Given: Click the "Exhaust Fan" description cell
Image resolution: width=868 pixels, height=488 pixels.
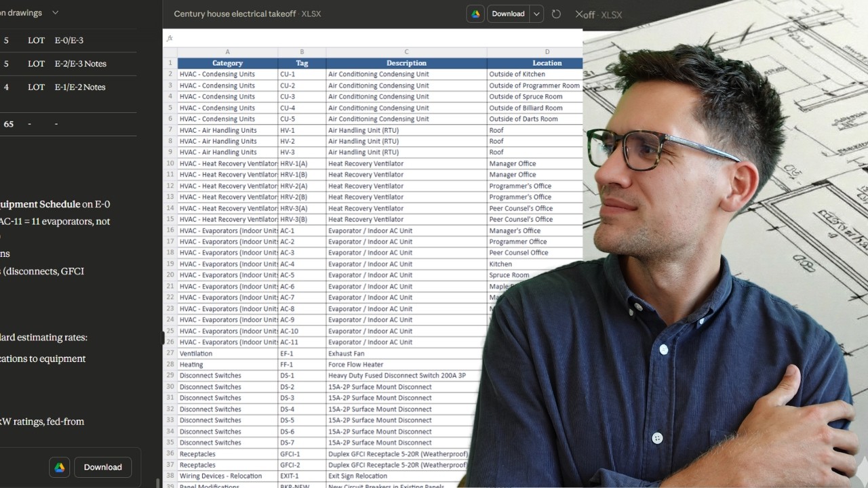Looking at the screenshot, I should 405,353.
